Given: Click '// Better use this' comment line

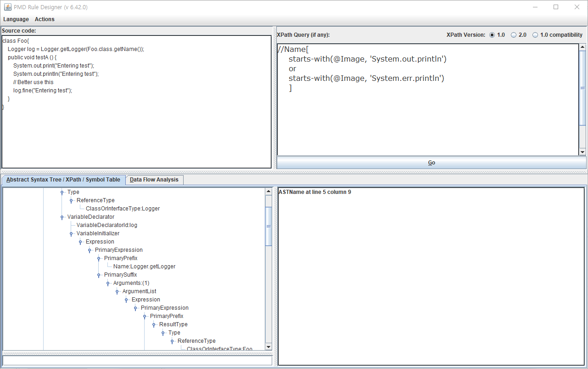Looking at the screenshot, I should click(x=33, y=82).
